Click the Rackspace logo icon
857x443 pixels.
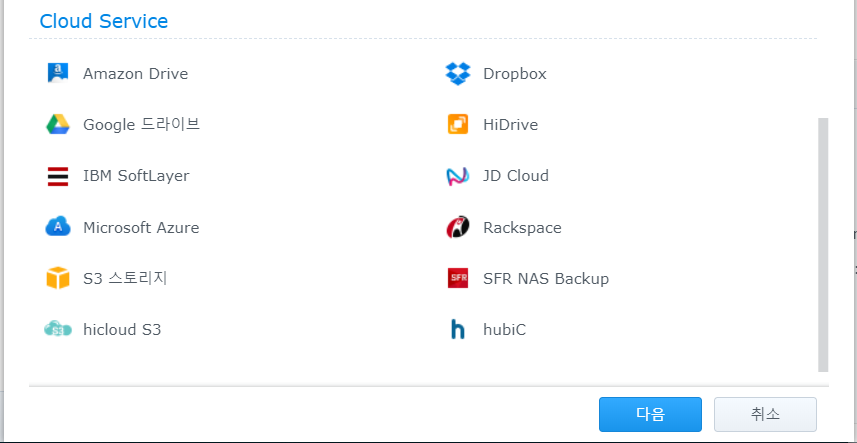pyautogui.click(x=457, y=227)
